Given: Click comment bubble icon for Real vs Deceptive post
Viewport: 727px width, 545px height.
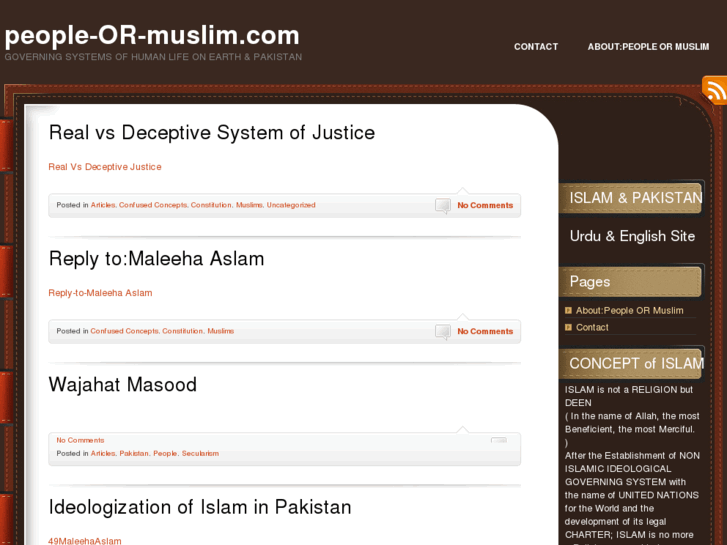Looking at the screenshot, I should (443, 205).
